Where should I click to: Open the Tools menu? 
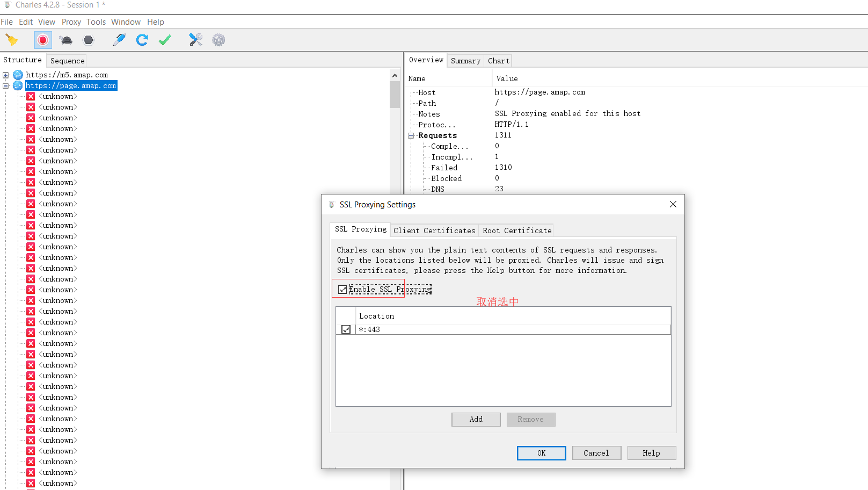pos(96,22)
